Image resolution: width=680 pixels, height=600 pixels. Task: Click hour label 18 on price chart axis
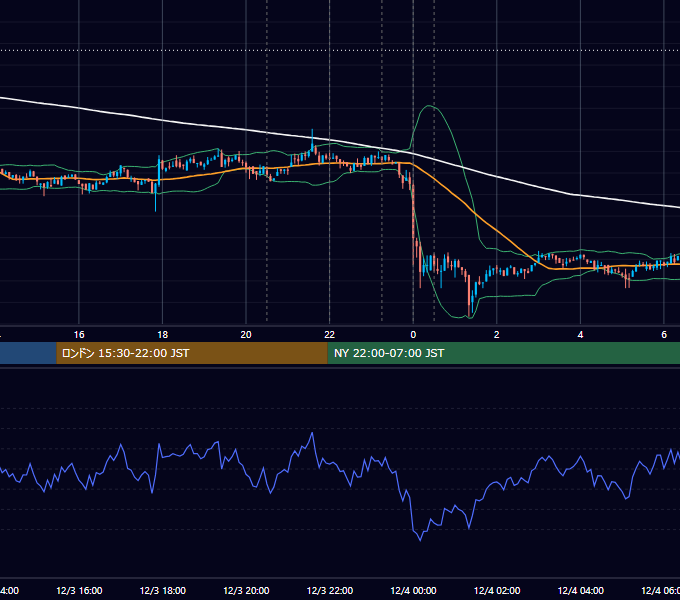point(163,335)
